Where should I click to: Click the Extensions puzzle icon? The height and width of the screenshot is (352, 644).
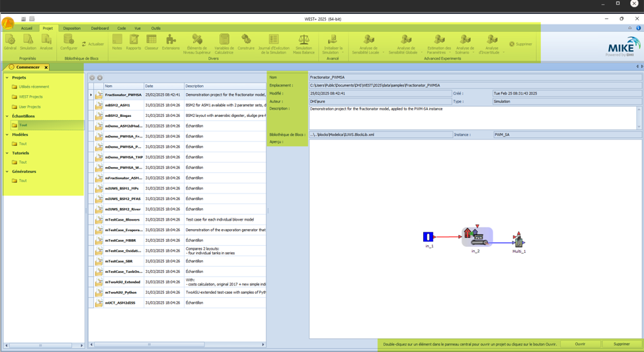(171, 42)
